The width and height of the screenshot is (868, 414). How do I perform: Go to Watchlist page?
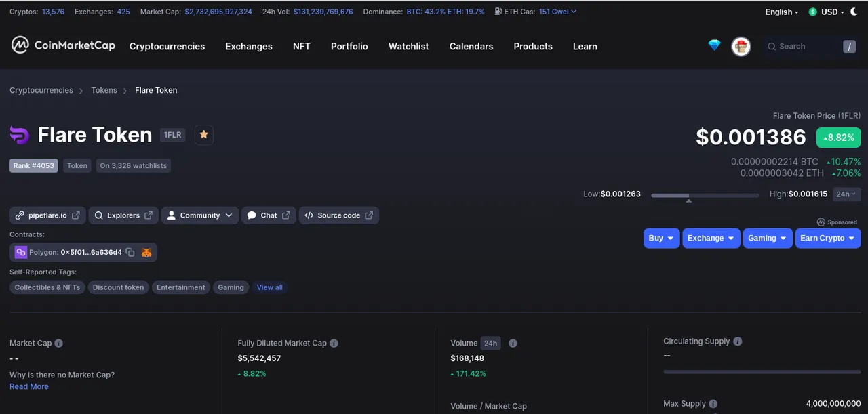click(408, 47)
